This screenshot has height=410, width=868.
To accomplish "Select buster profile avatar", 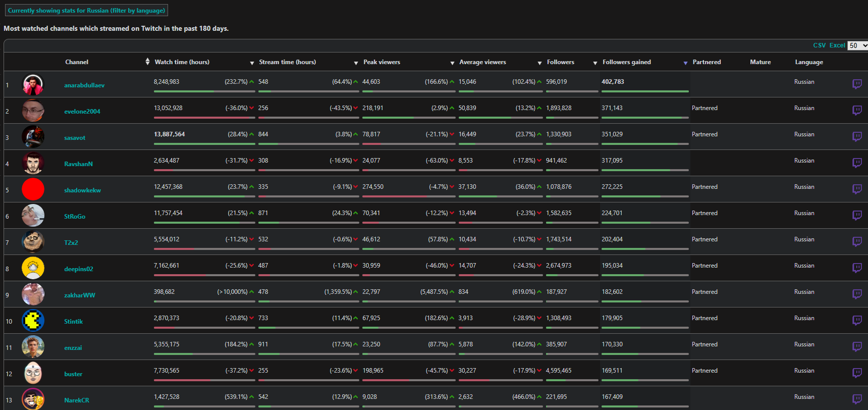I will [33, 373].
